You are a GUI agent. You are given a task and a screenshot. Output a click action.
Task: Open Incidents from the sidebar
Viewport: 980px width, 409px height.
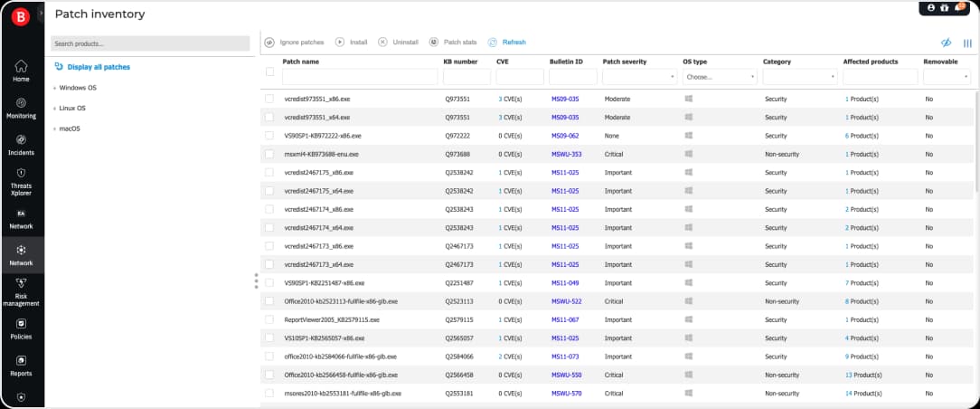click(22, 145)
